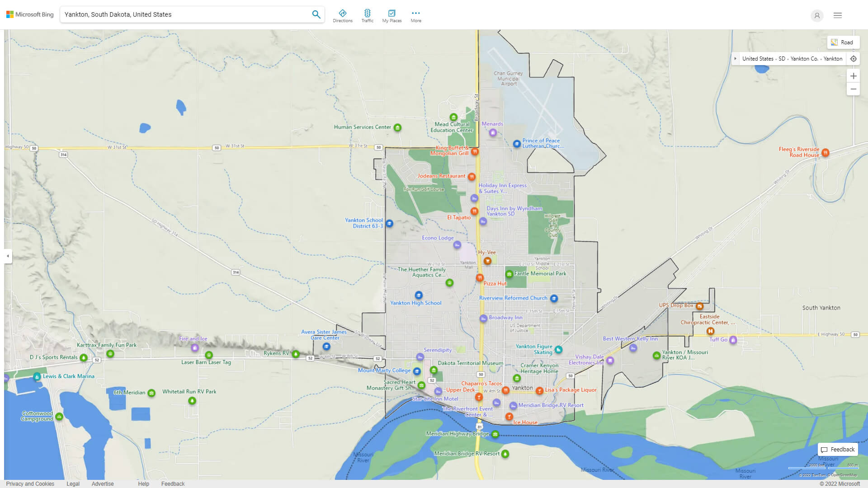Click the Yankton Co. breadcrumb link
Image resolution: width=868 pixels, height=488 pixels.
804,59
